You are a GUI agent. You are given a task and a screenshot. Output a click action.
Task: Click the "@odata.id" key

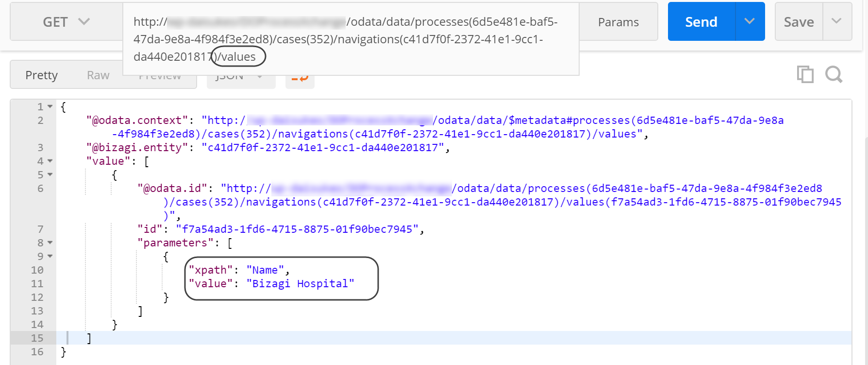172,188
